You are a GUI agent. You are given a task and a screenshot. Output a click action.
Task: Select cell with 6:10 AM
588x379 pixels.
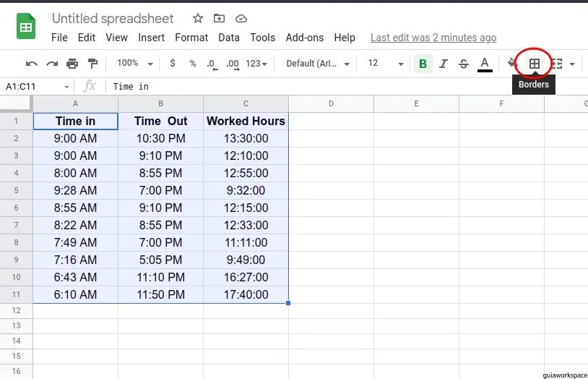point(75,294)
